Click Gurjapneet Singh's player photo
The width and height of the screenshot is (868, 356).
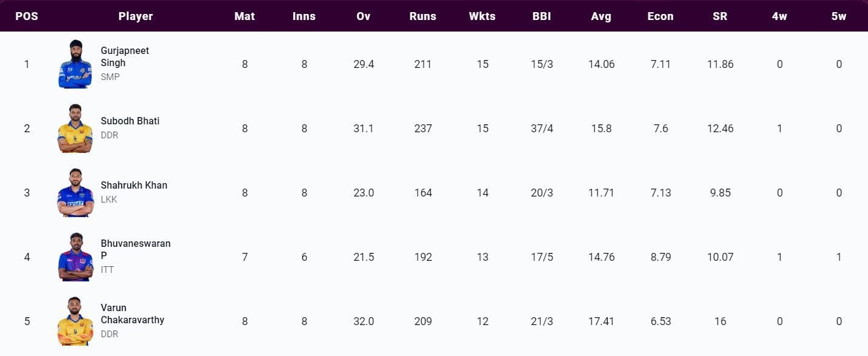tap(75, 64)
